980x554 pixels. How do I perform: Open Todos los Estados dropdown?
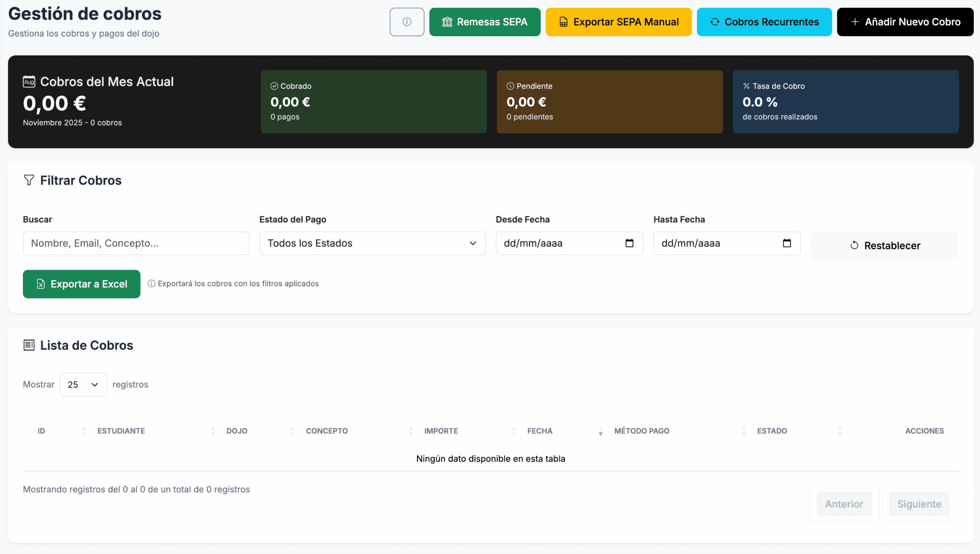[372, 243]
